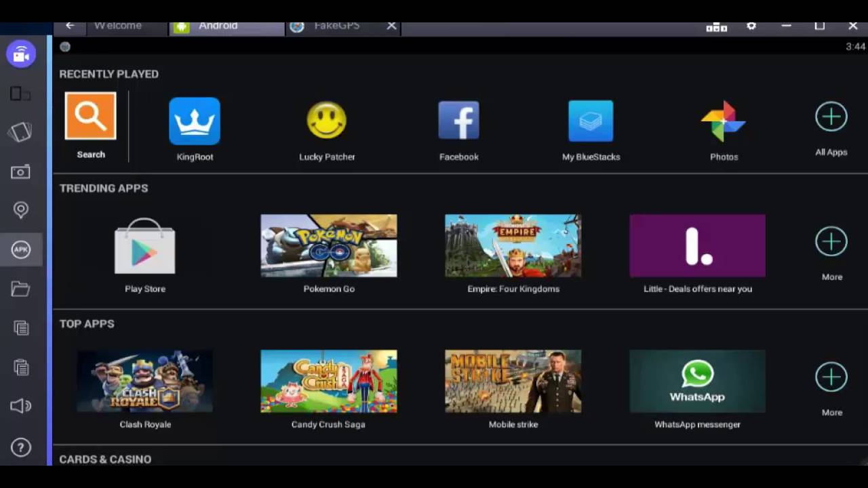This screenshot has width=868, height=488.
Task: Click the TRENDING APPS heading
Action: [x=103, y=188]
